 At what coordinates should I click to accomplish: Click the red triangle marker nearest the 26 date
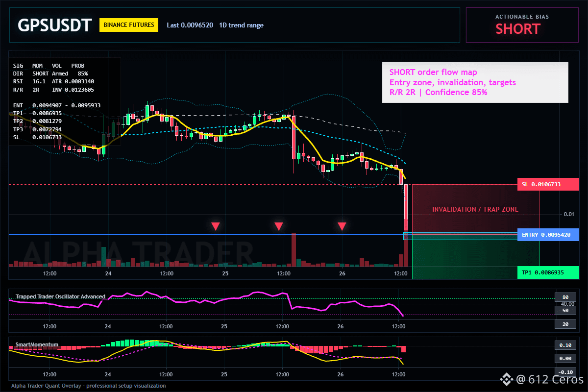click(x=342, y=226)
